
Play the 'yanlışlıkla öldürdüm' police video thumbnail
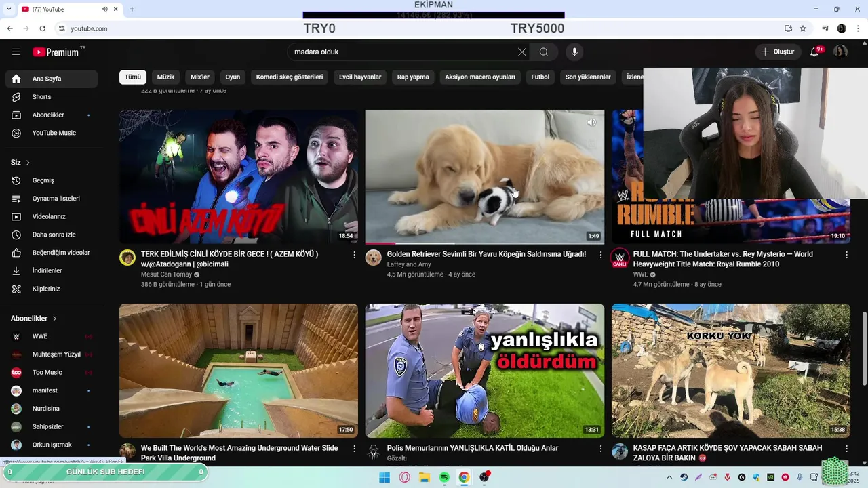pos(485,371)
